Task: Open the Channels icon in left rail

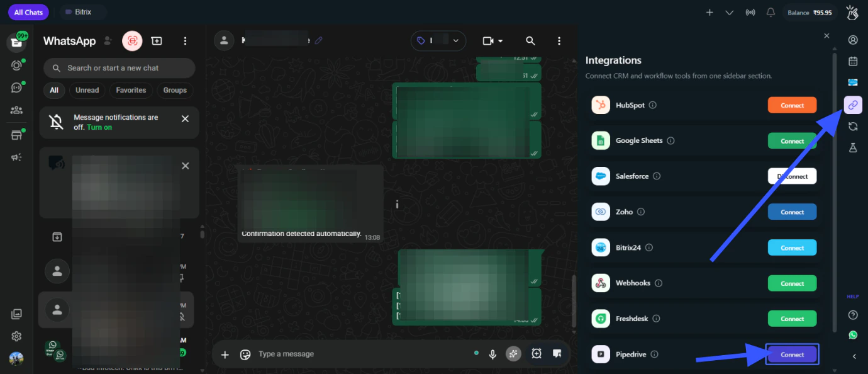Action: coord(16,88)
